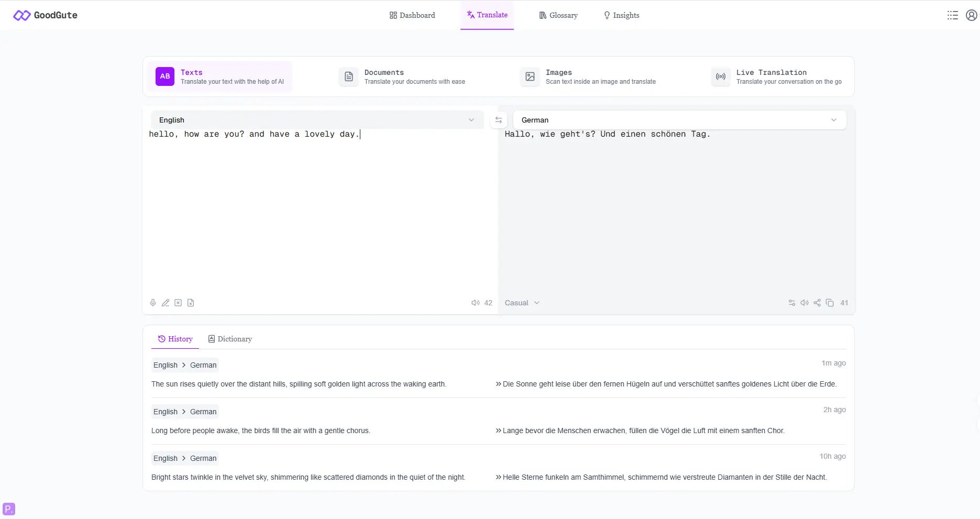Open history entry 'Long before people awake'
Screen dimensions: 980x519
tap(261, 430)
